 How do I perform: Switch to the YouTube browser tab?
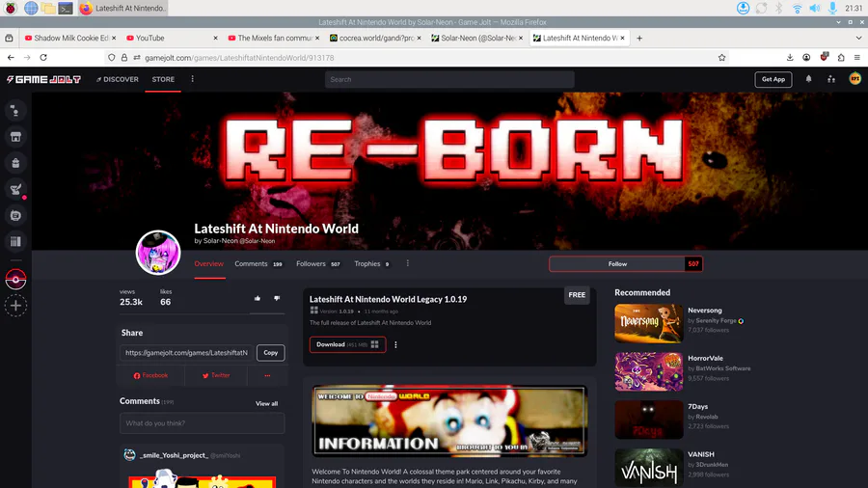(172, 39)
